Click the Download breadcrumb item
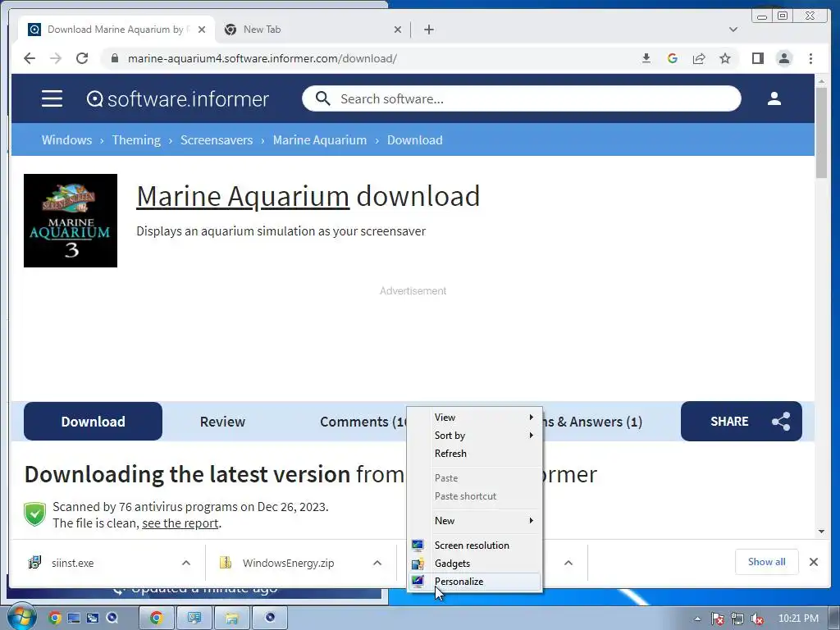Screen dimensions: 840x630 point(415,139)
